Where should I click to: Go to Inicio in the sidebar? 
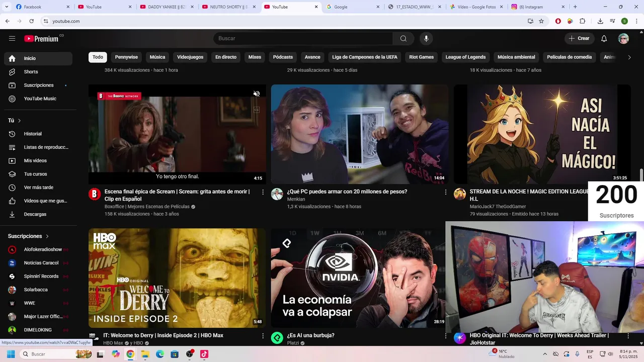[x=38, y=58]
